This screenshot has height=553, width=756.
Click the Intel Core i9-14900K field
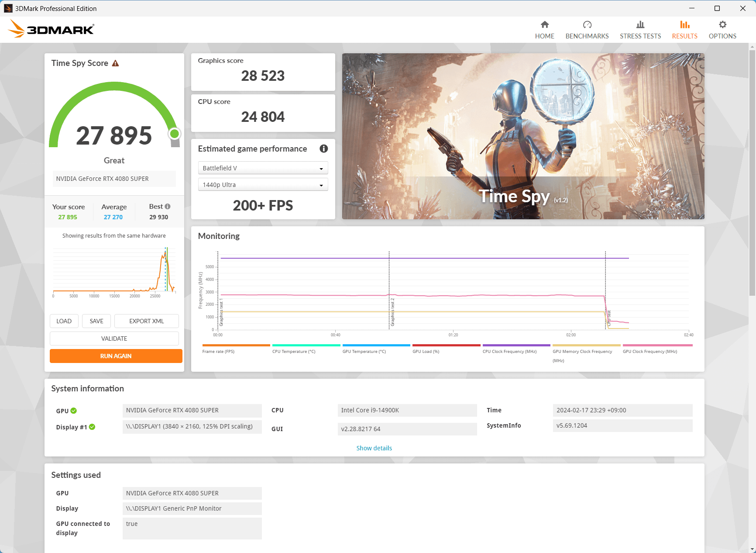(x=407, y=410)
